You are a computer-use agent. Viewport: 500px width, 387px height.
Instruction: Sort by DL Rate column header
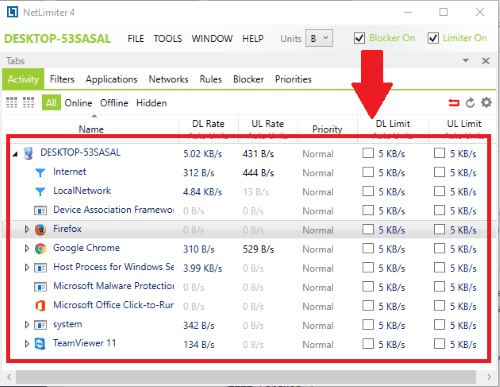pos(208,124)
